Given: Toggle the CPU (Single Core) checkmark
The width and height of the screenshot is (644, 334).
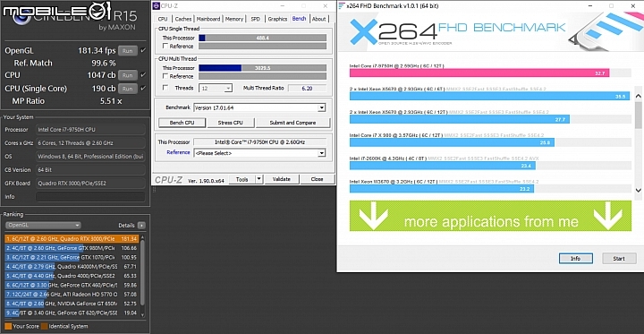Looking at the screenshot, I should pos(143,88).
